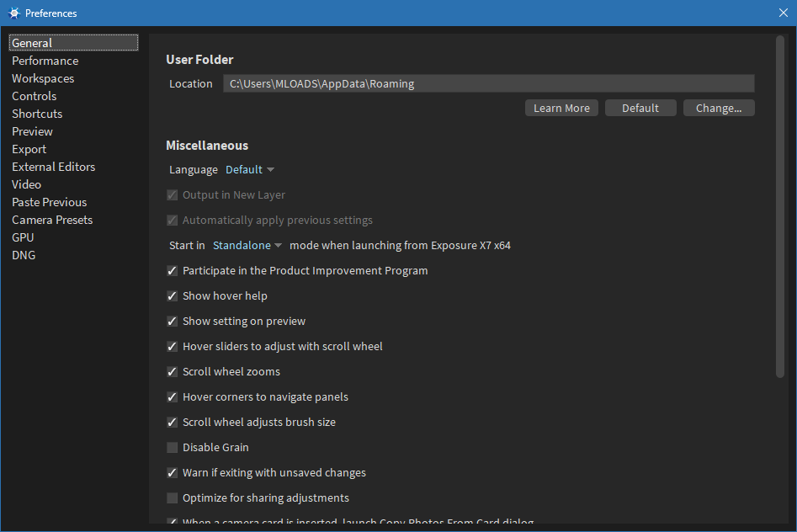Select the DNG preferences category

pyautogui.click(x=24, y=255)
